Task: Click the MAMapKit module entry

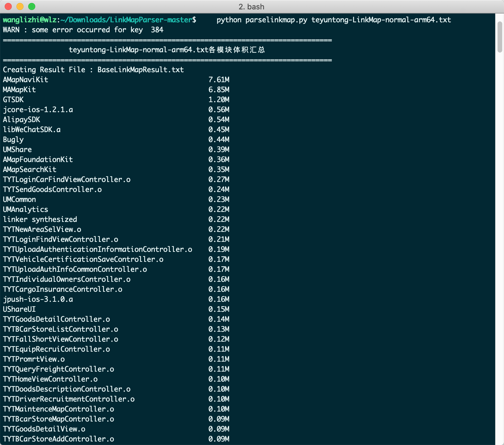Action: click(x=19, y=90)
